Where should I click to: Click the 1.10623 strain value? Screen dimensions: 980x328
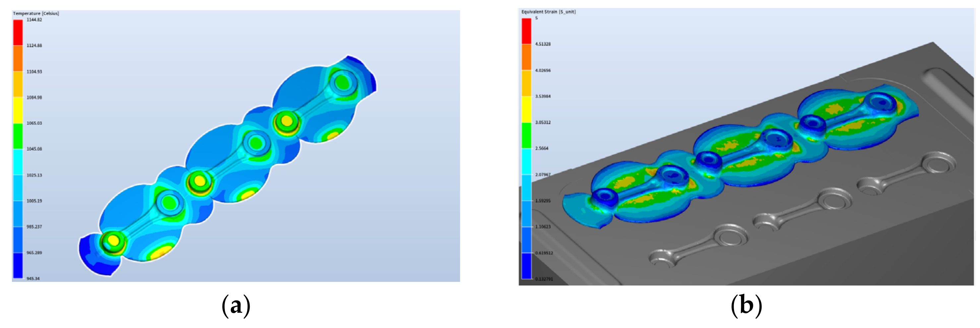543,227
